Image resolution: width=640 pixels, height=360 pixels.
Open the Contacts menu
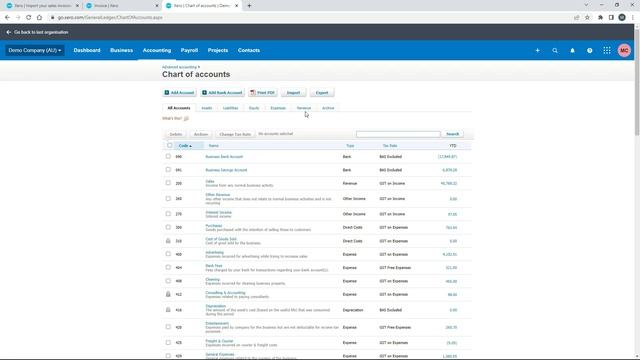click(x=249, y=51)
